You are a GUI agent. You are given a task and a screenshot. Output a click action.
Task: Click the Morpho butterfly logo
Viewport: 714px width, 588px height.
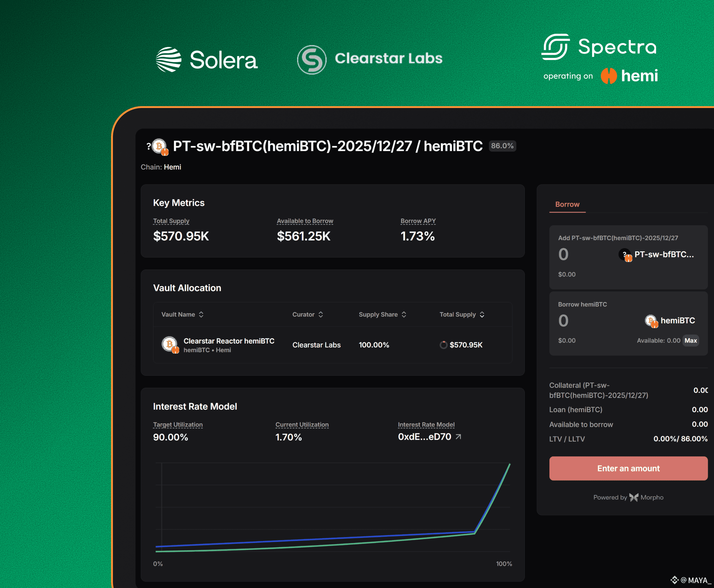click(634, 497)
